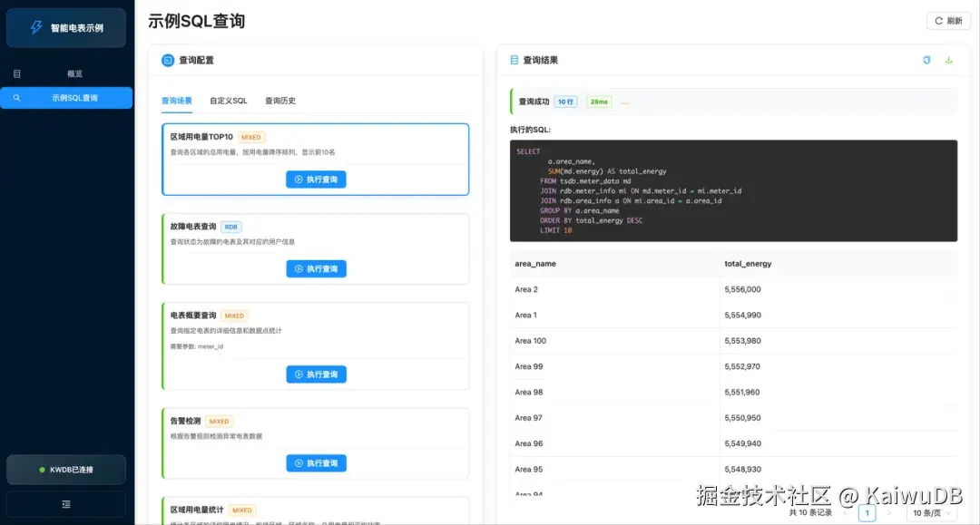This screenshot has width=980, height=525.
Task: Click the value 5,551,960
Action: (x=742, y=392)
